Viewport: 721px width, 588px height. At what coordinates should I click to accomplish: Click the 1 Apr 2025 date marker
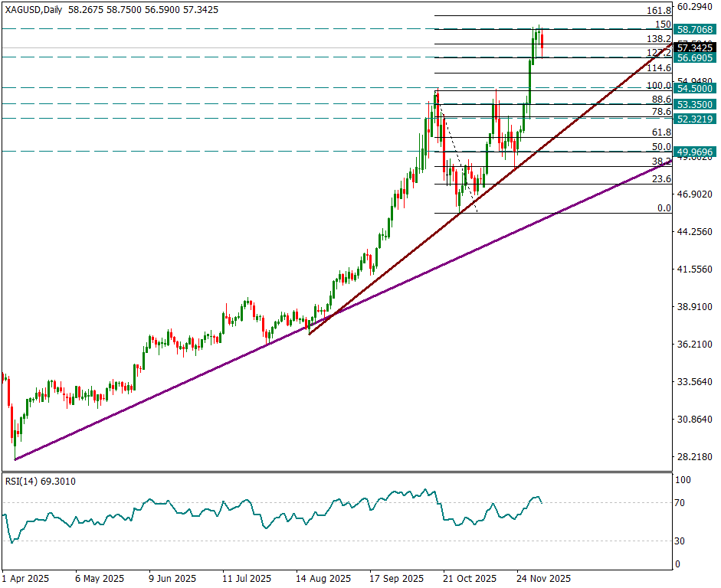coord(25,579)
